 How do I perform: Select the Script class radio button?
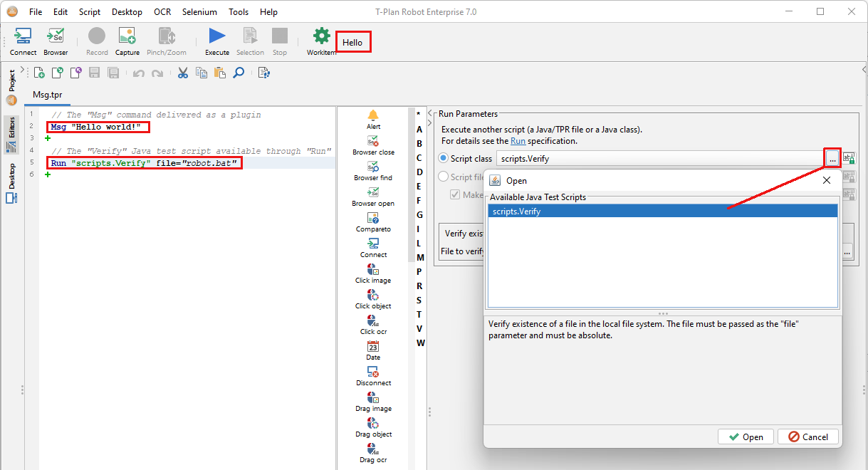[444, 159]
